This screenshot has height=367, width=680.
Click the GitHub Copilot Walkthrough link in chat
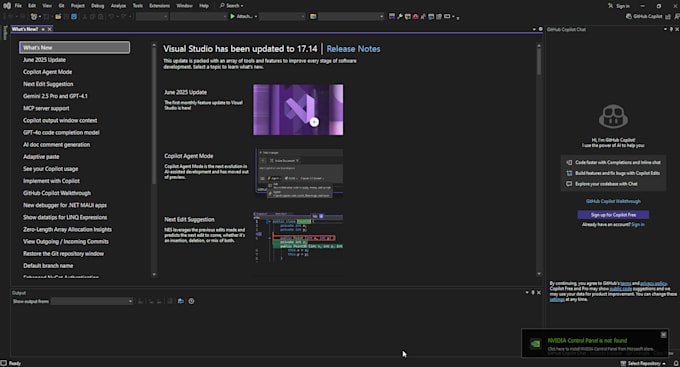[613, 201]
